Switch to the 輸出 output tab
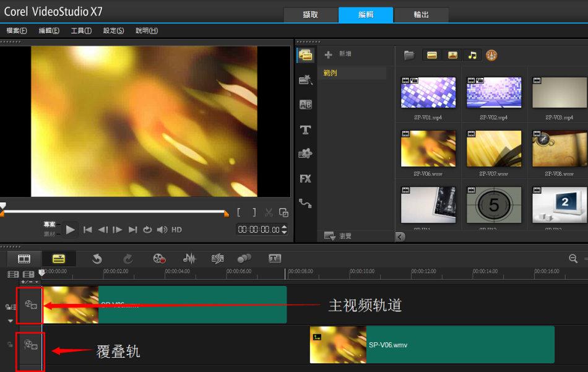The height and width of the screenshot is (372, 588). point(421,15)
